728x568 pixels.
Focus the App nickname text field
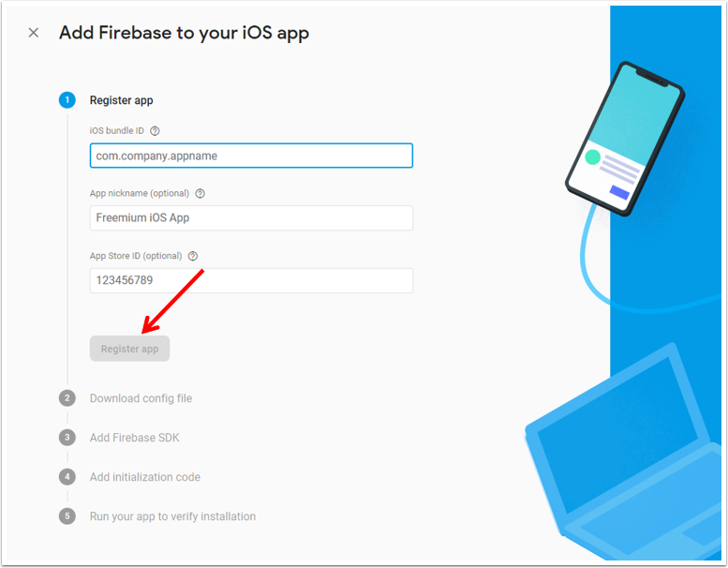click(251, 217)
